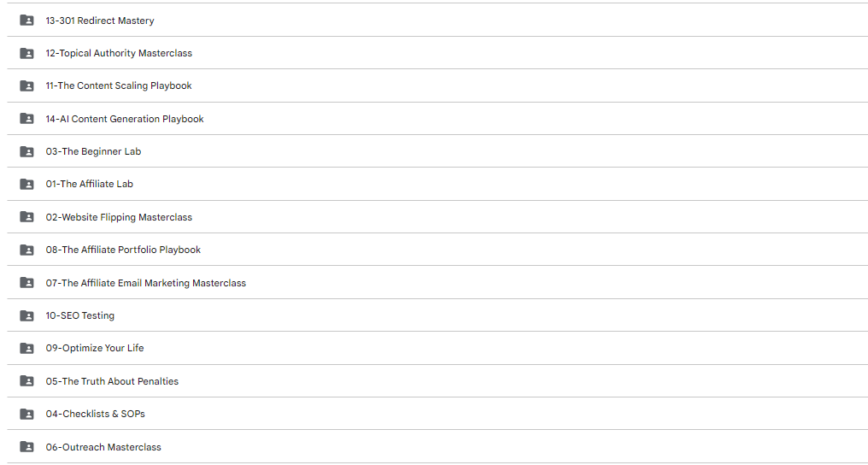The image size is (868, 465).
Task: Select the 05-The Truth About Penalties row
Action: (437, 381)
